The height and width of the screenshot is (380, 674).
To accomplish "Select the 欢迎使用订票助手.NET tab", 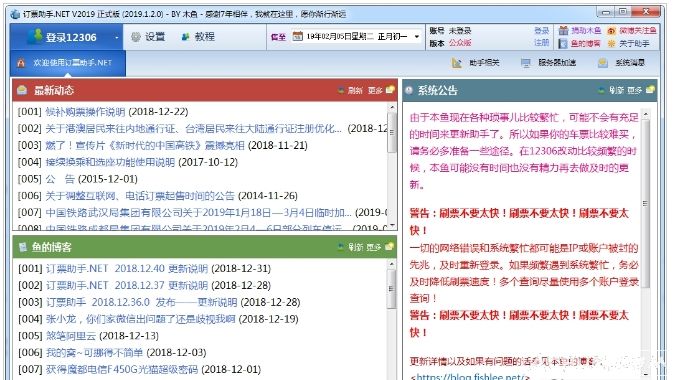I will tap(68, 63).
